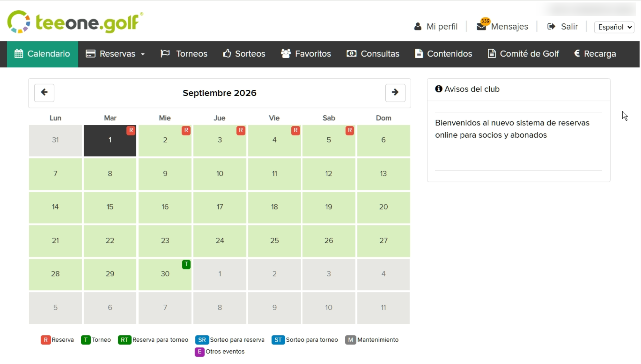The width and height of the screenshot is (641, 364).
Task: Open the messages envelope icon with 339 badge
Action: 482,26
